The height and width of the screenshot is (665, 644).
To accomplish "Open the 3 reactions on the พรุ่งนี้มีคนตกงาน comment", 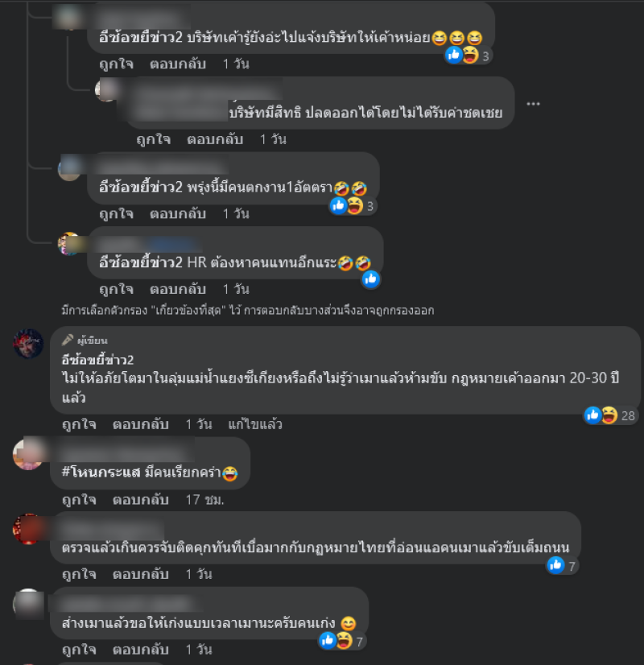I will 353,206.
